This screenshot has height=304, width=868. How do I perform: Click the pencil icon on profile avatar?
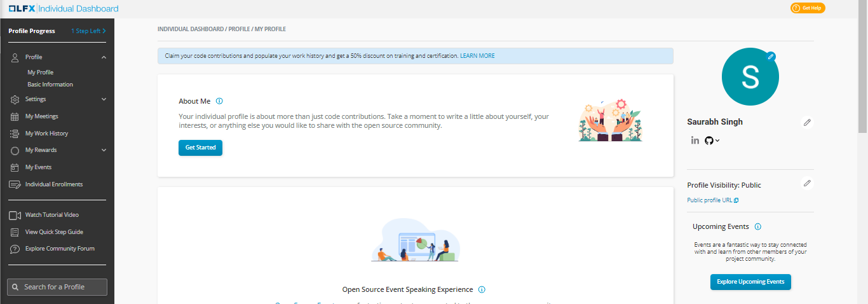pyautogui.click(x=771, y=57)
